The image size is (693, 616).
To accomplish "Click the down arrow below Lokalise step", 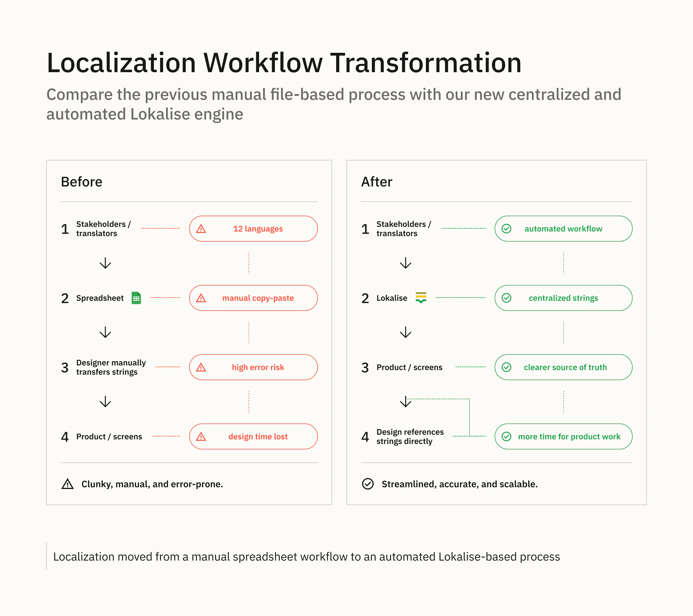I will [405, 332].
